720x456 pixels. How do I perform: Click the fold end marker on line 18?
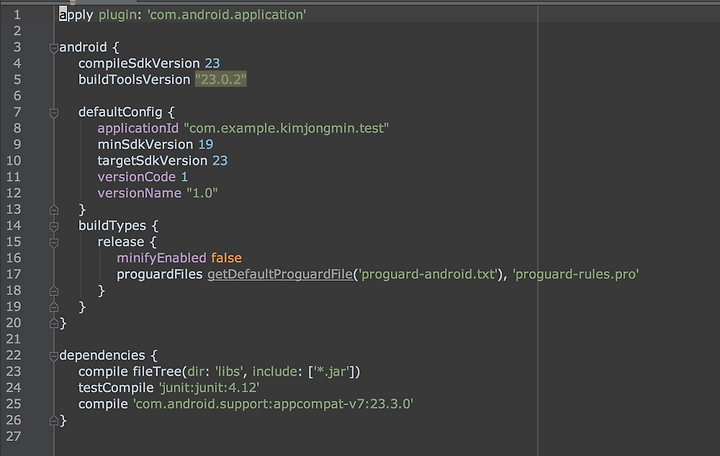click(54, 291)
